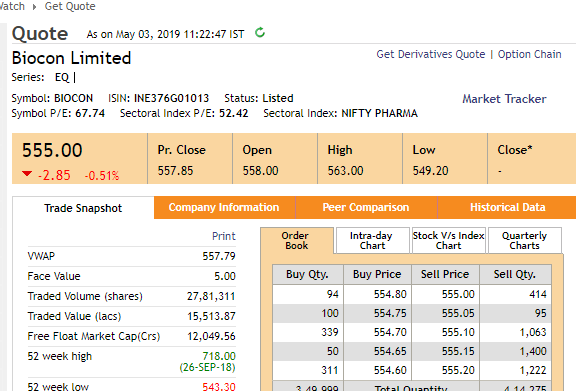The height and width of the screenshot is (391, 576).
Task: Click Traded Volume value 27,81,311
Action: pos(211,296)
